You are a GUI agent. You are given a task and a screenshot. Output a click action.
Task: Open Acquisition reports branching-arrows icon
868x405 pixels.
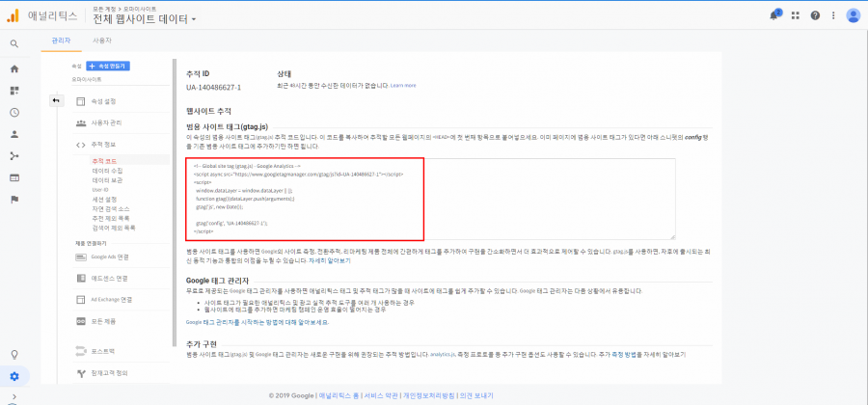(14, 155)
